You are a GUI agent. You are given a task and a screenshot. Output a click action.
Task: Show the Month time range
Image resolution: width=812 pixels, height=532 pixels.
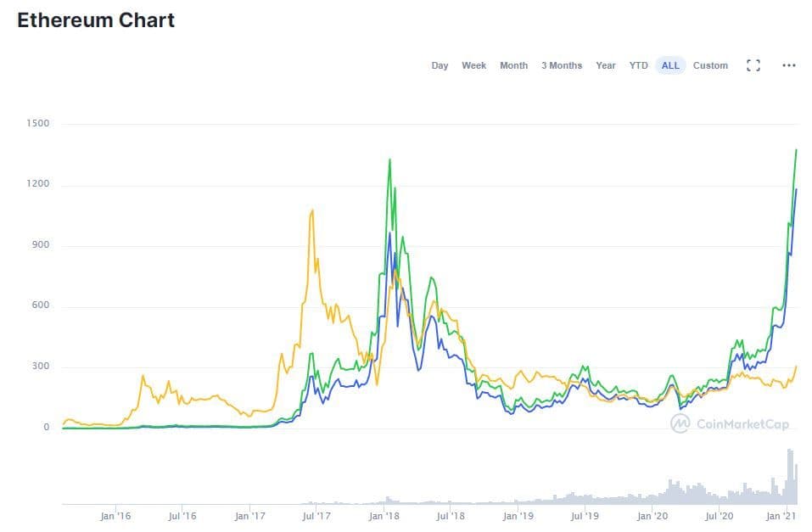pyautogui.click(x=513, y=65)
